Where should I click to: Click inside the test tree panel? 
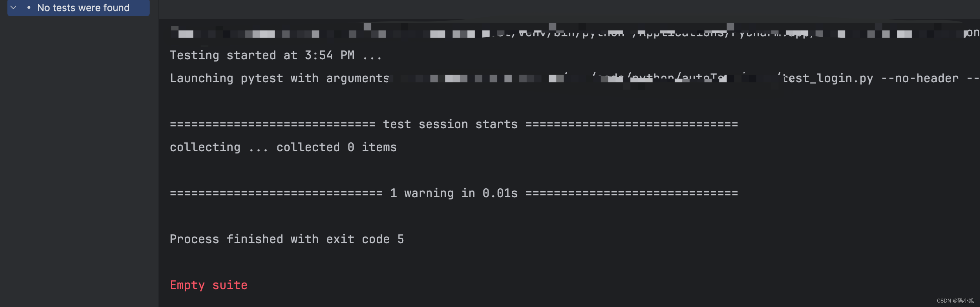click(76, 152)
